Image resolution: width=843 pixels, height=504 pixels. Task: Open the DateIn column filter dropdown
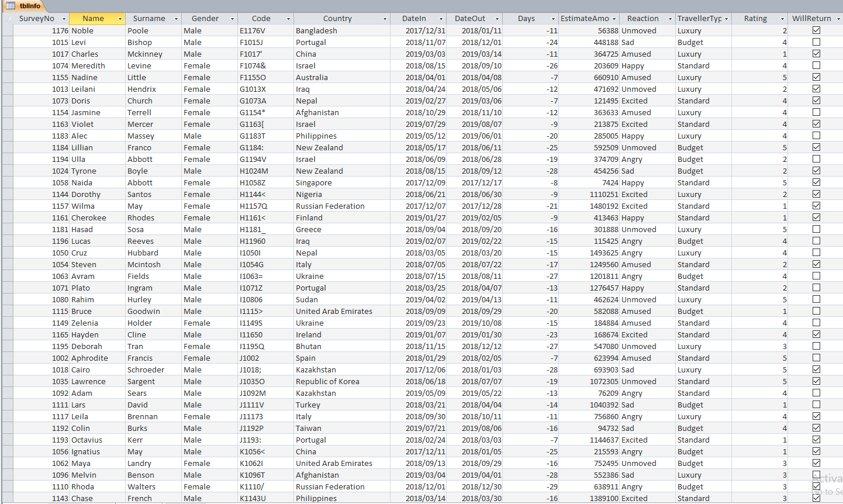[x=441, y=19]
